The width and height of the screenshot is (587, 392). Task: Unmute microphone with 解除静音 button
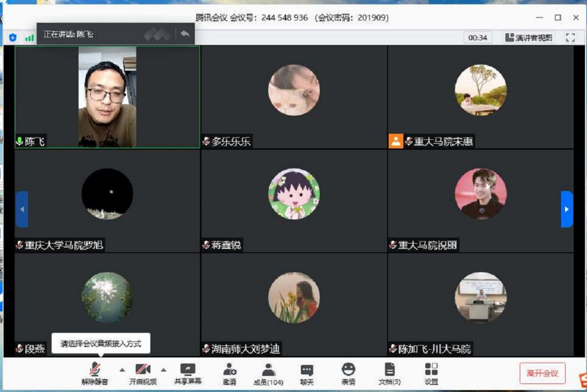(x=95, y=373)
